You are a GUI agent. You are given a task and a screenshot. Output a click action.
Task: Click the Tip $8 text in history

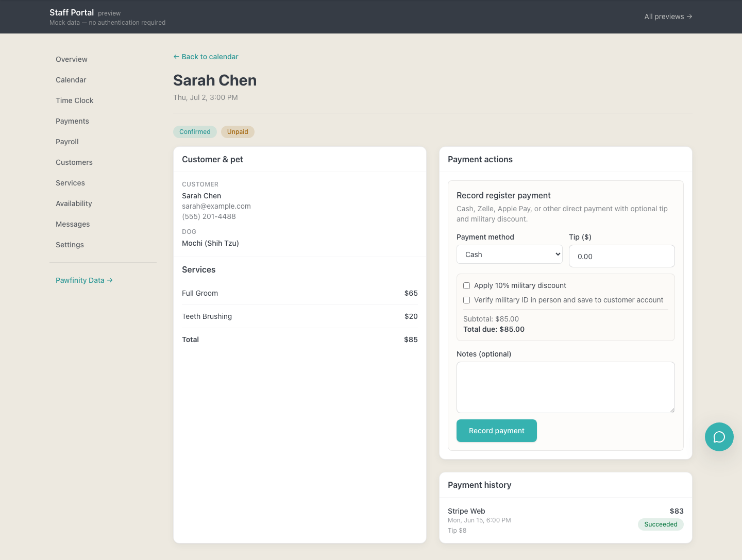tap(457, 531)
